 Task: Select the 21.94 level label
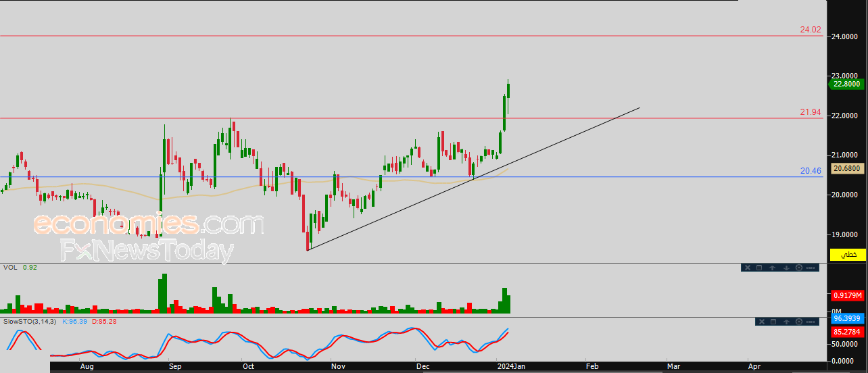811,112
